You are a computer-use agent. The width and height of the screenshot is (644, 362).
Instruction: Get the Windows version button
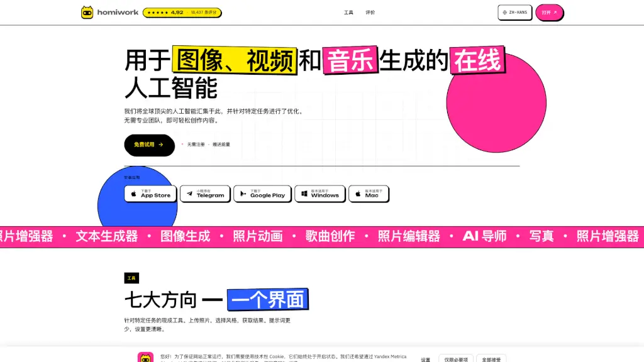coord(319,194)
